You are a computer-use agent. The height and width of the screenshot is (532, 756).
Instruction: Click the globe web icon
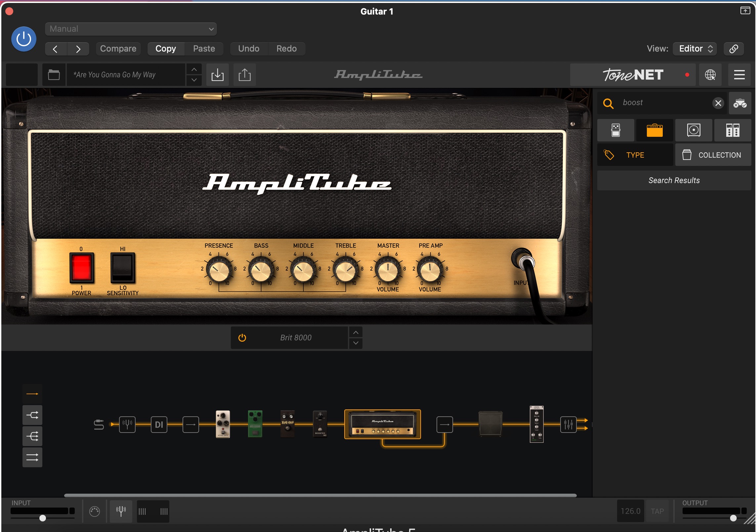pos(710,75)
